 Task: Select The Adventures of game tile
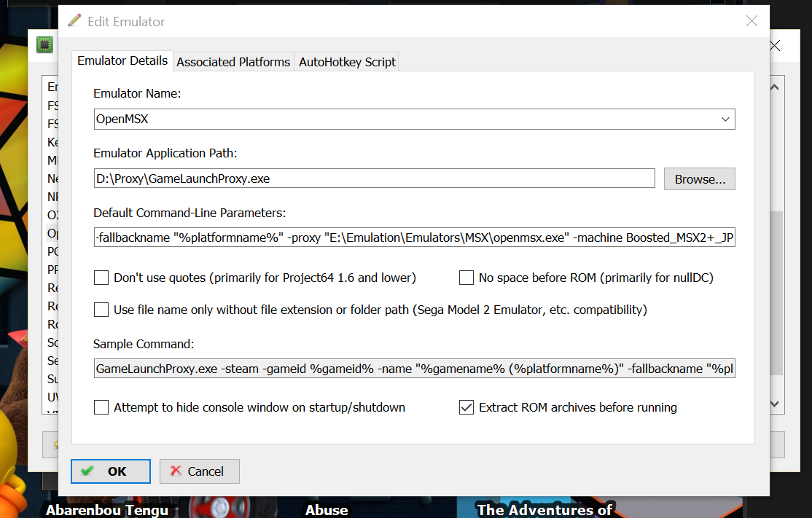pyautogui.click(x=544, y=510)
